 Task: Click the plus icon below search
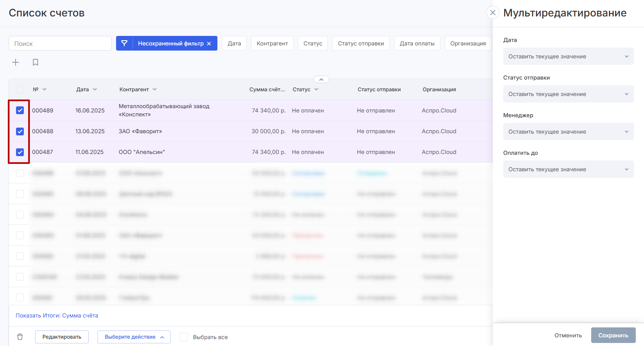coord(16,62)
